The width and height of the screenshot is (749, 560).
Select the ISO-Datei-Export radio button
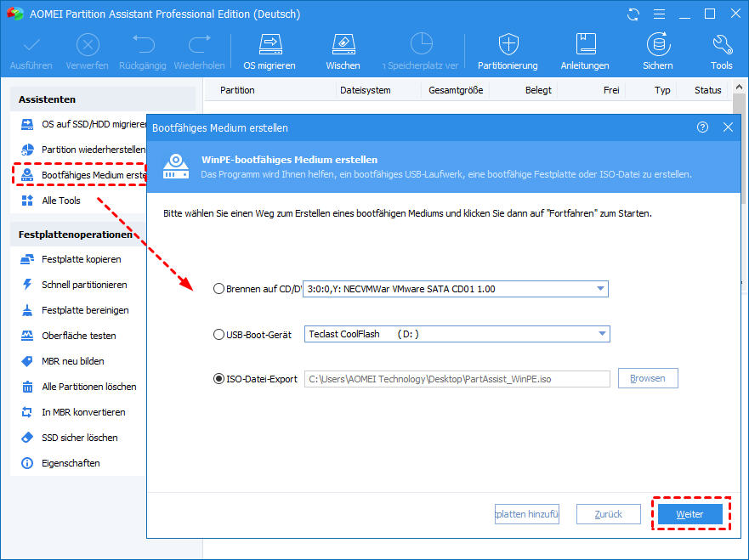(218, 379)
